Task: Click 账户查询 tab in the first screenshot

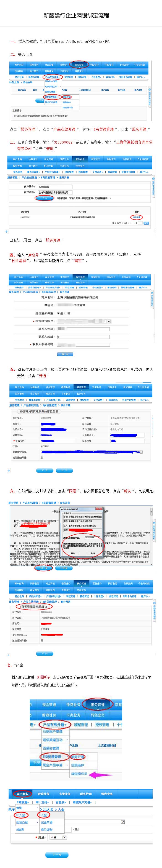Action: click(x=19, y=65)
